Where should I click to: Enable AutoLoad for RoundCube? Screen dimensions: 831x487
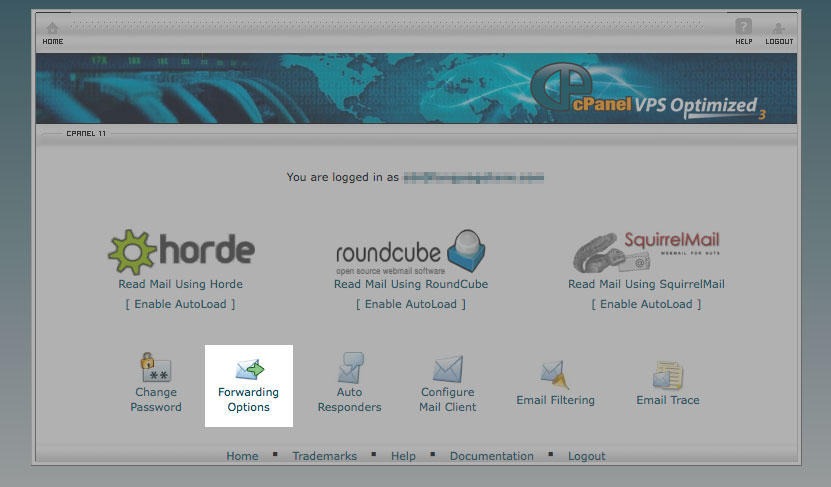pyautogui.click(x=411, y=304)
